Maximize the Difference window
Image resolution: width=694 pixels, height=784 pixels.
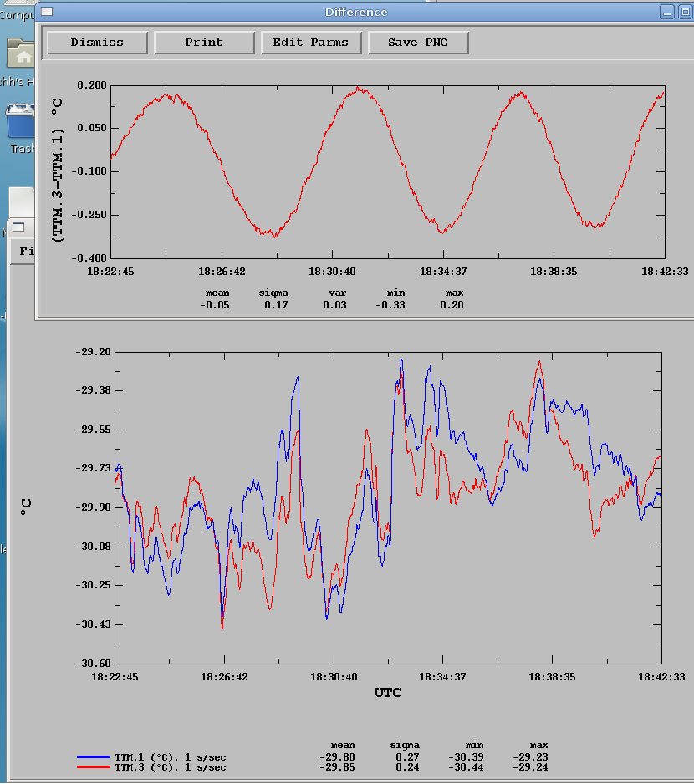click(685, 12)
